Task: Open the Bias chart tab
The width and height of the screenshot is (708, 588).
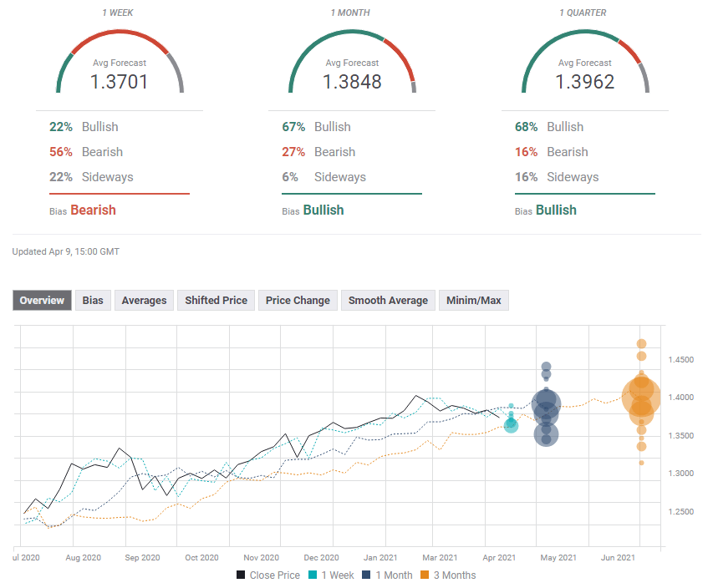Action: pos(93,301)
